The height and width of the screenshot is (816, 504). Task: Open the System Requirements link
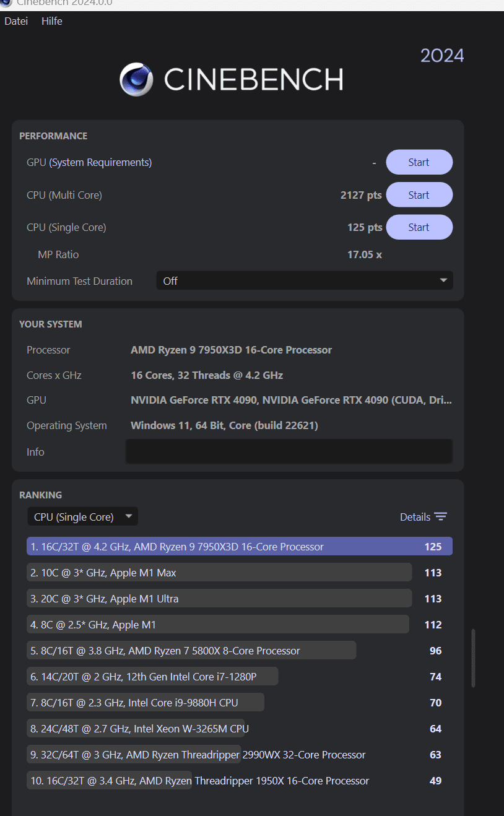click(100, 162)
